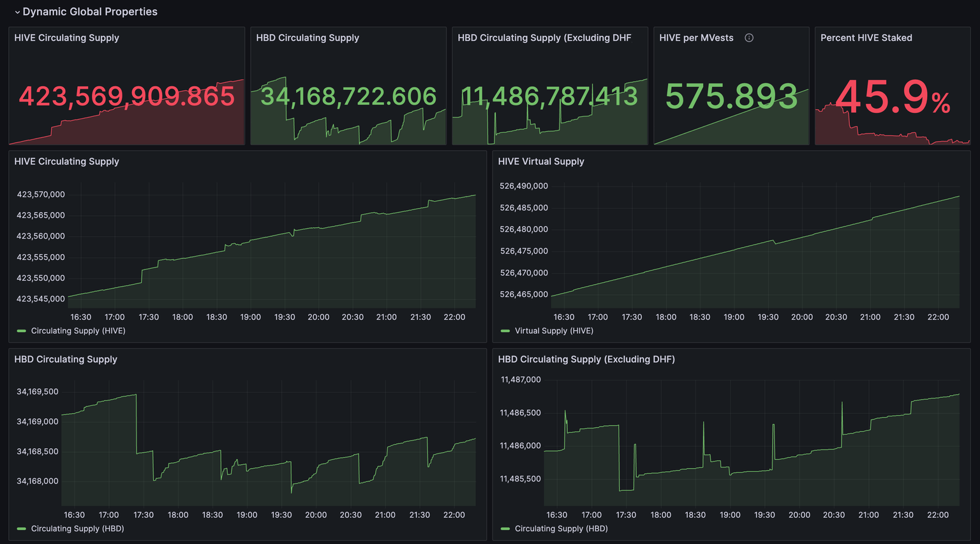
Task: Click the 34,169,500 y-axis label
Action: point(38,391)
